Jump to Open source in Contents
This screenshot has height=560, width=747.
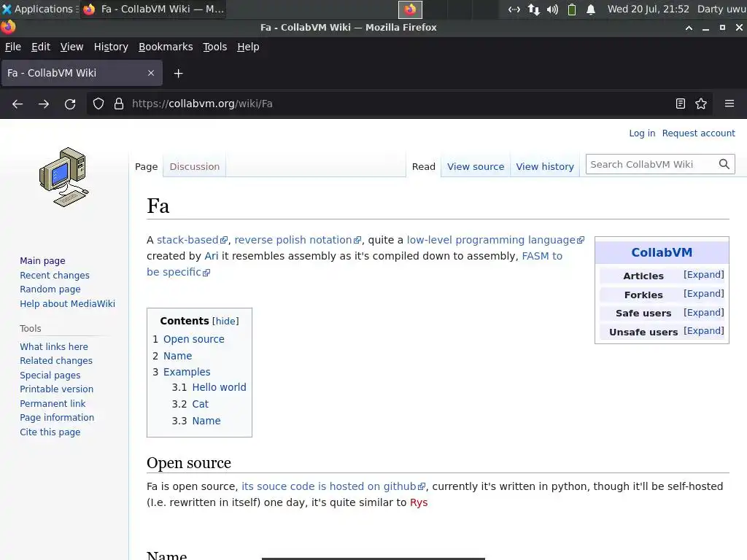[194, 339]
